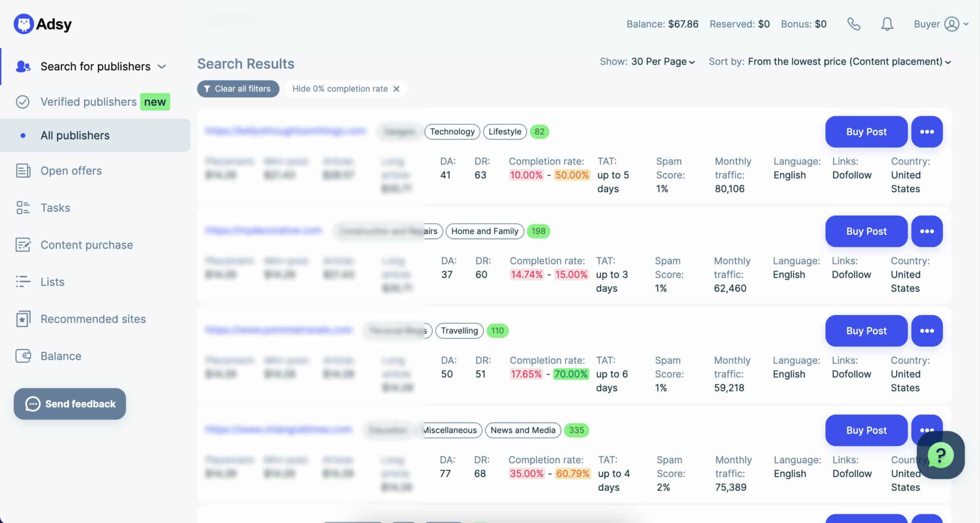Click the Search Results heading
This screenshot has width=980, height=523.
click(x=245, y=64)
